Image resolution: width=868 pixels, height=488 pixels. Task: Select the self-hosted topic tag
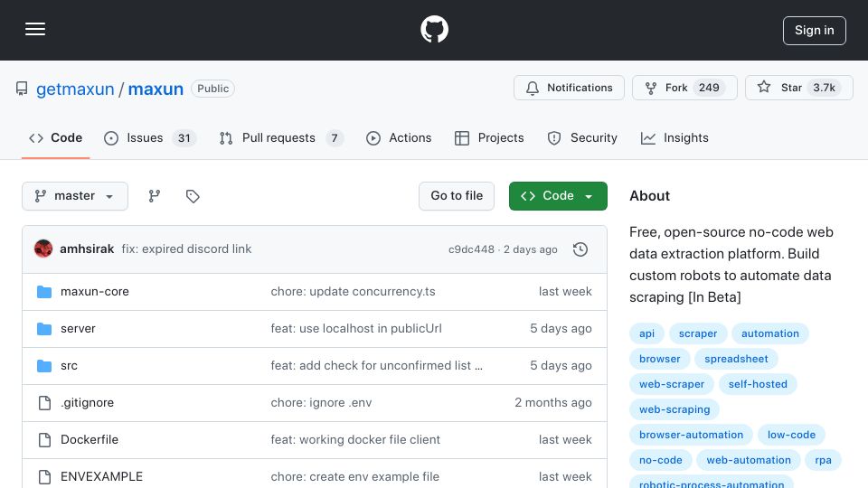pos(758,384)
